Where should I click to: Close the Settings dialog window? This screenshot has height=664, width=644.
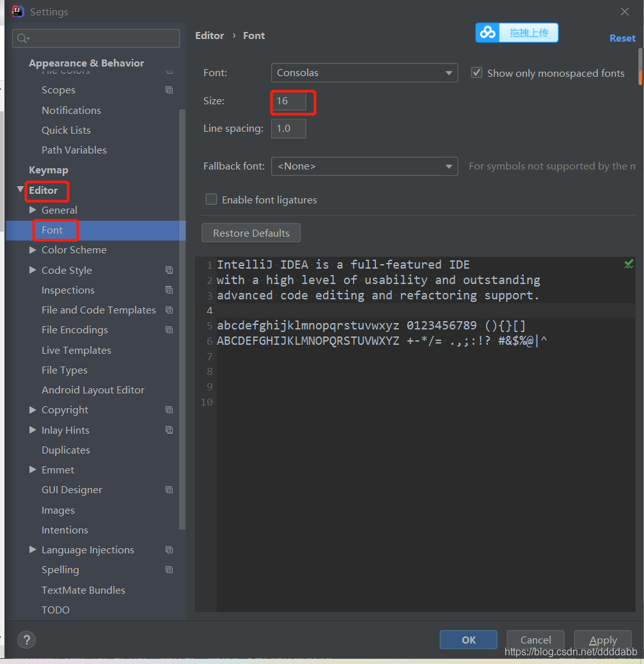click(x=625, y=12)
